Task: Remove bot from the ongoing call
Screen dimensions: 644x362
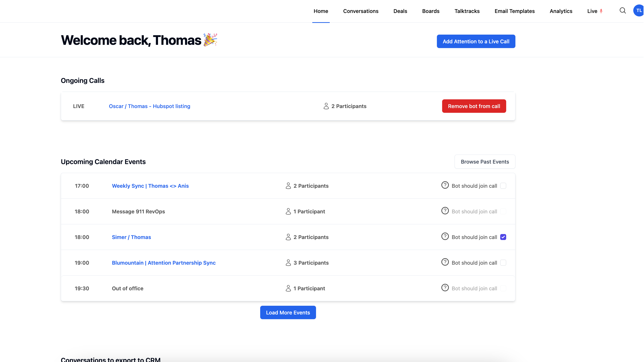Action: (x=474, y=106)
